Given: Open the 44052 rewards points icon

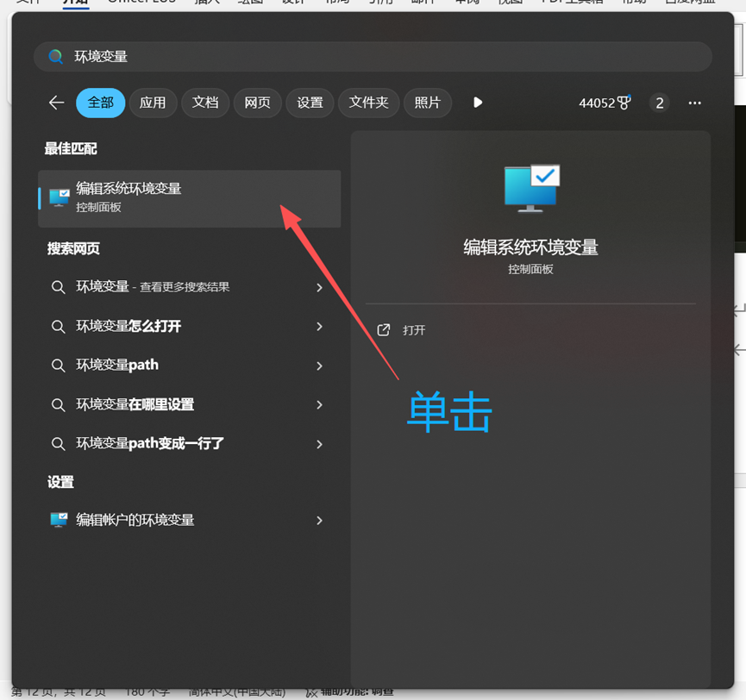Looking at the screenshot, I should (x=605, y=103).
